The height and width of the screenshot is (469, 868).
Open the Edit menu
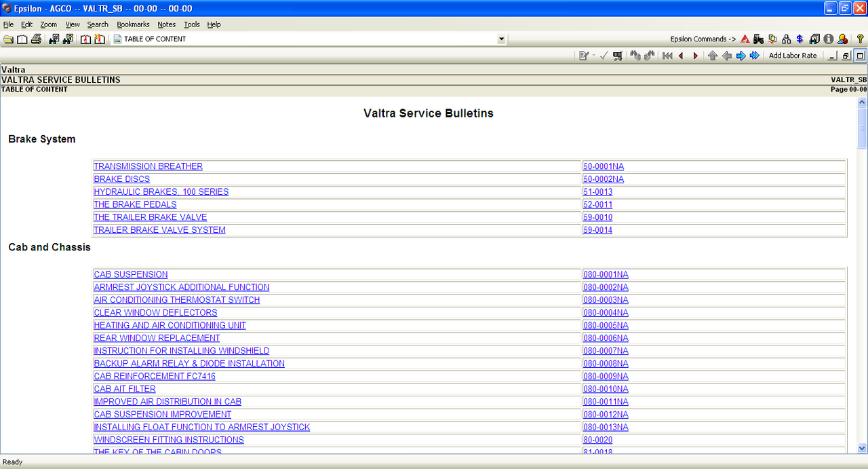(x=26, y=24)
